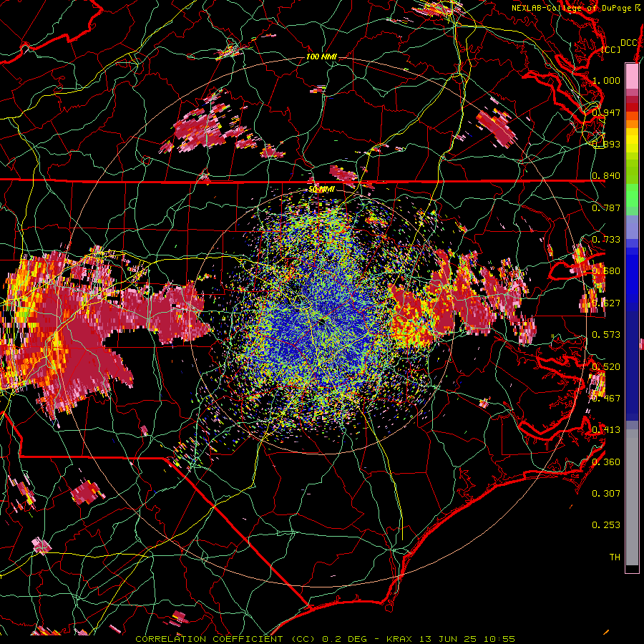Click the 50 NMI range ring label

pyautogui.click(x=321, y=190)
